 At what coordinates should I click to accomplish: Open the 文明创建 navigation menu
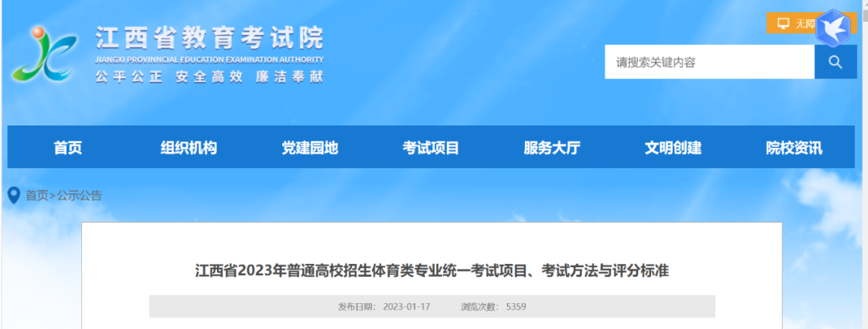(x=674, y=148)
